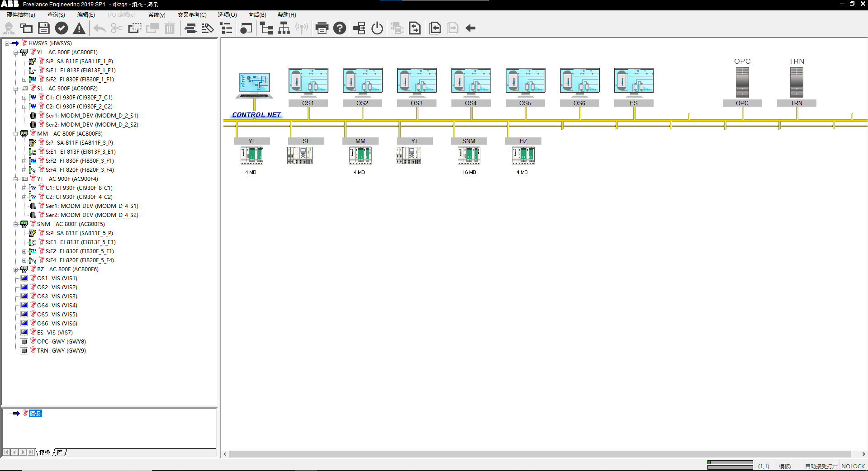Expand the BZ AC 800F node
Screen dimensions: 868x471
16,269
